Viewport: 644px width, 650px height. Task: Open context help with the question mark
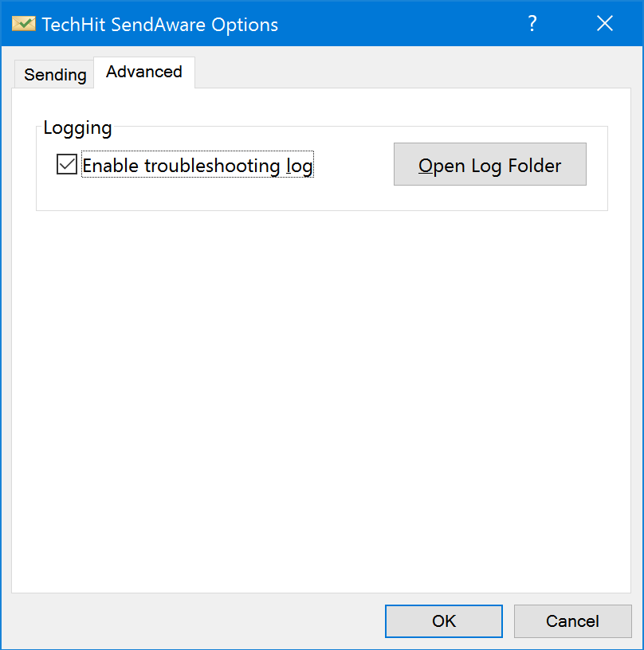pyautogui.click(x=532, y=24)
